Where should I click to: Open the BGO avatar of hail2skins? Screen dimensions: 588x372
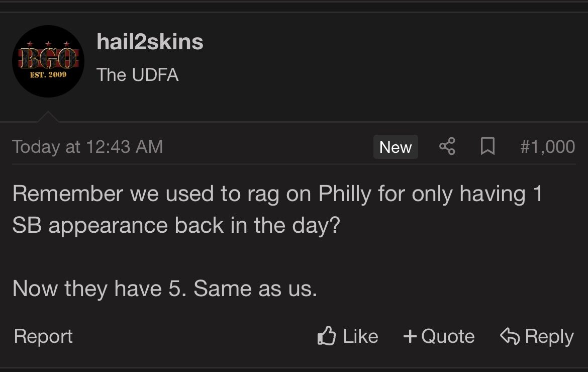tap(48, 61)
